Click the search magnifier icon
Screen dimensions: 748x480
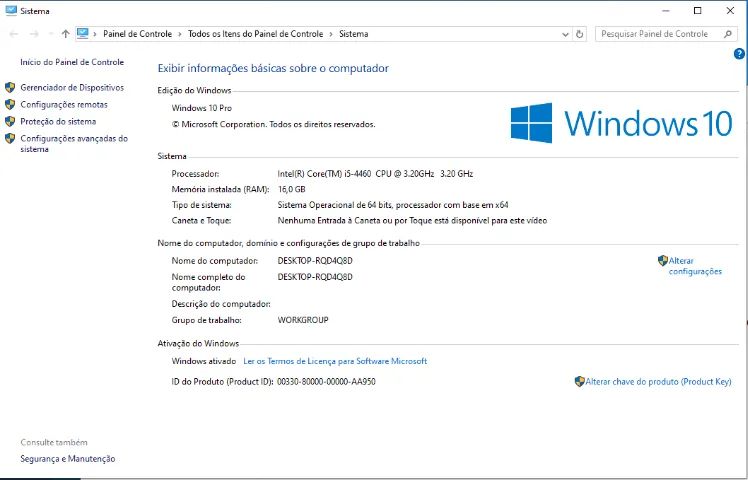(727, 34)
